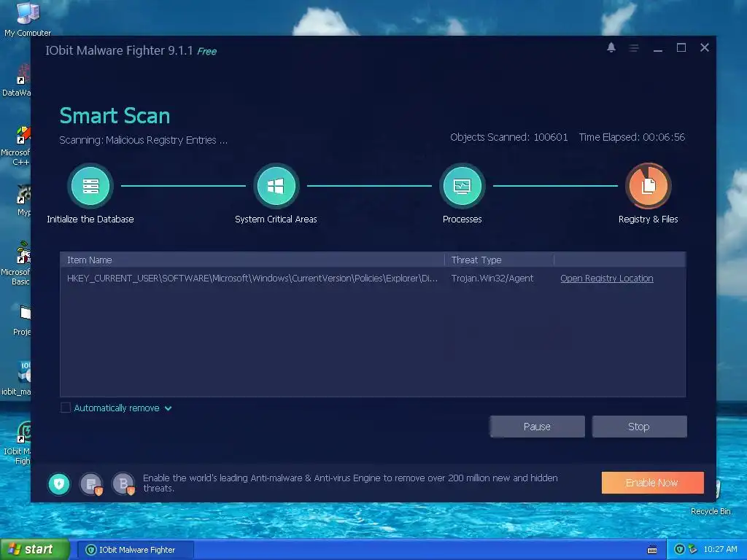Click the Anti-ransomware engine icon next to the shield
747x560 pixels.
coord(91,484)
